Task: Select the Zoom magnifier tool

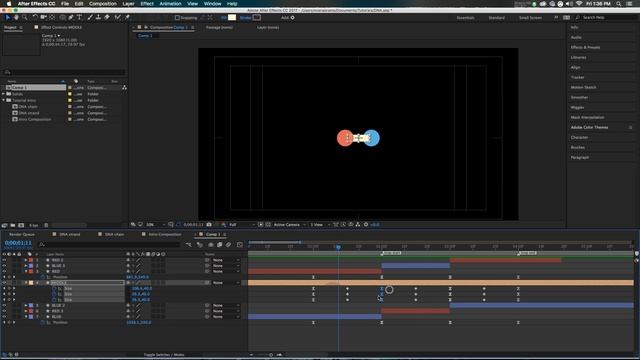Action: pyautogui.click(x=25, y=18)
